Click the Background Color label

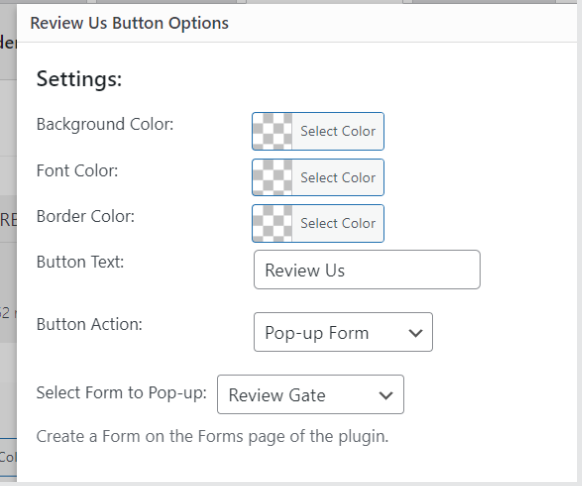(105, 124)
